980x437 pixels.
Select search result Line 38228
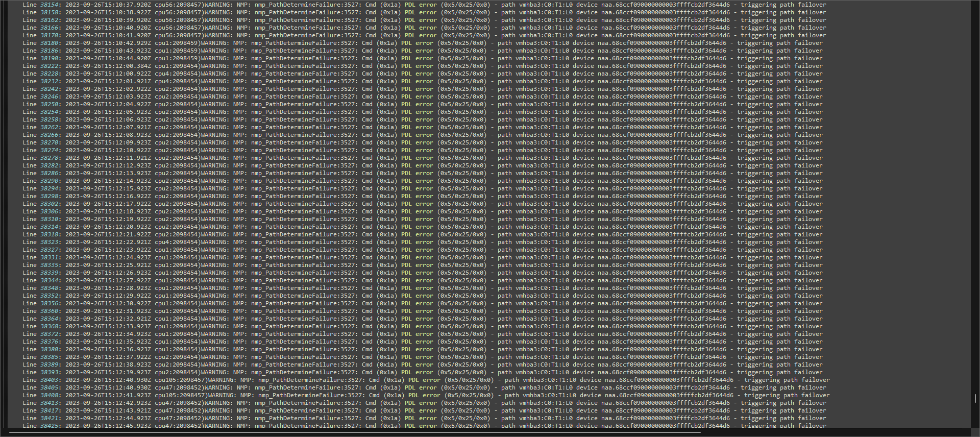coord(423,74)
